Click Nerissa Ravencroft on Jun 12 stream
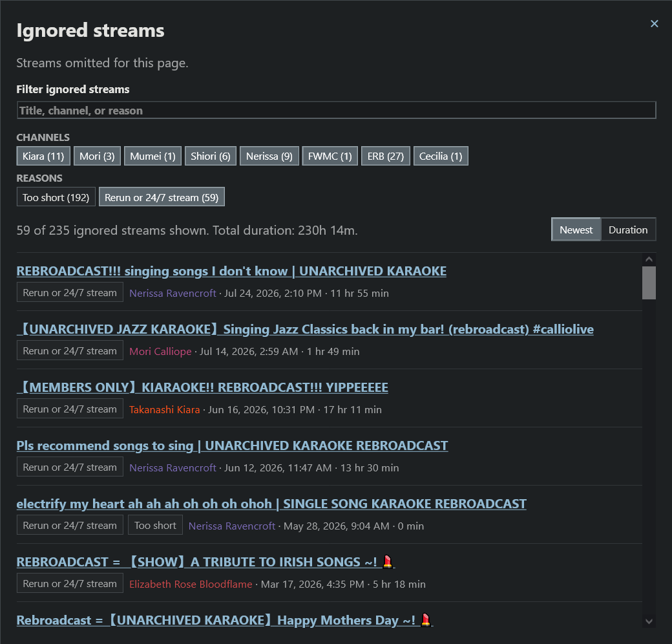Screen dimensions: 672x644 click(173, 467)
